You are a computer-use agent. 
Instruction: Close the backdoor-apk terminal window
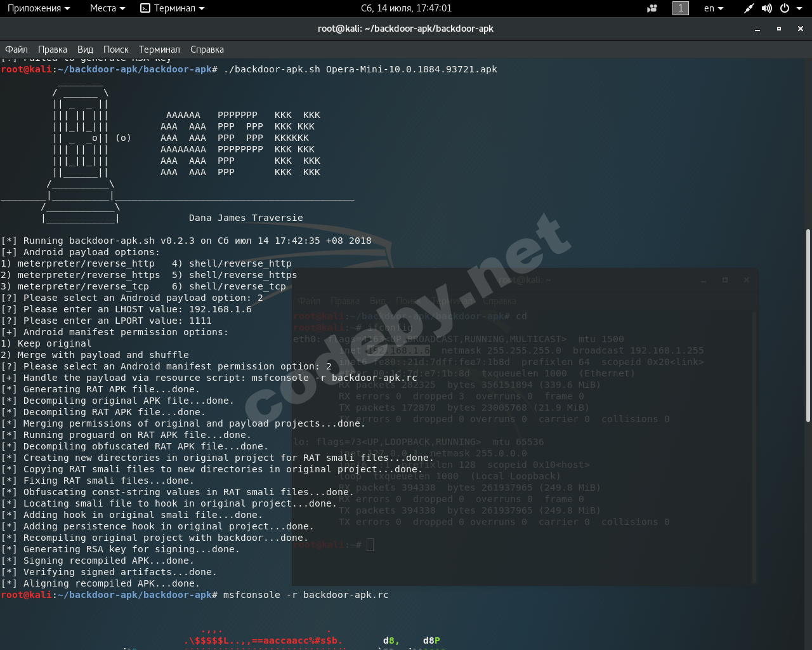click(x=801, y=29)
